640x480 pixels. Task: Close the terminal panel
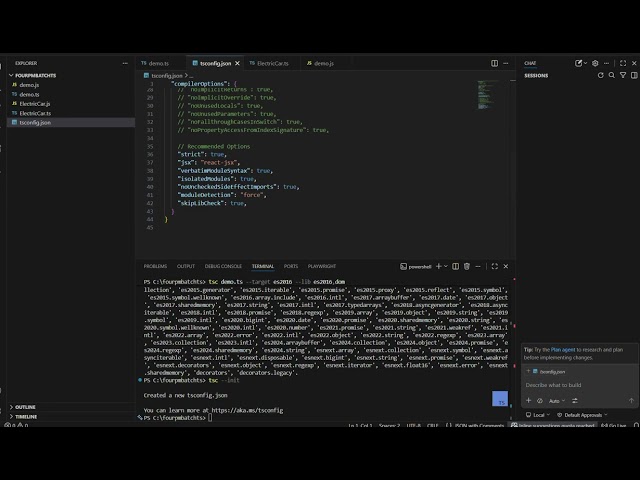click(506, 266)
